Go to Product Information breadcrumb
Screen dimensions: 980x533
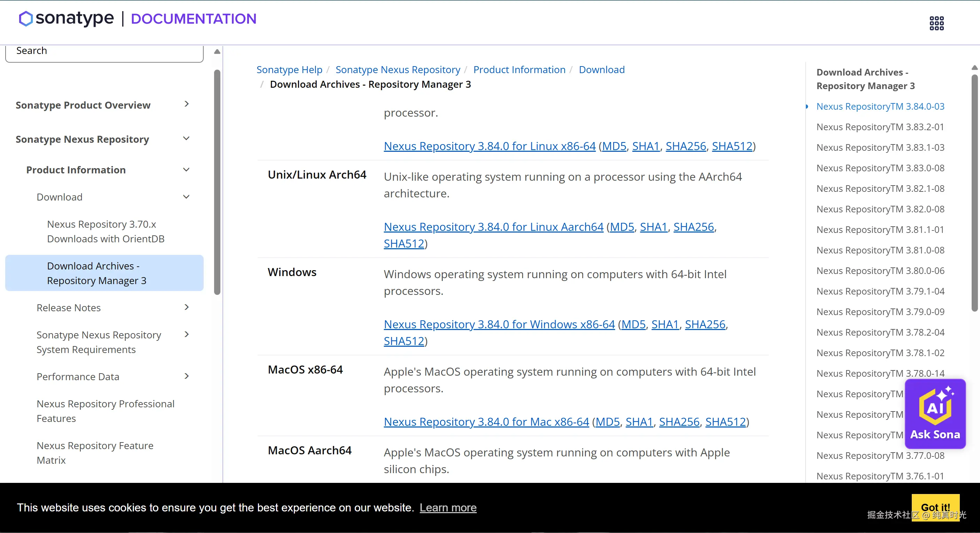coord(519,70)
